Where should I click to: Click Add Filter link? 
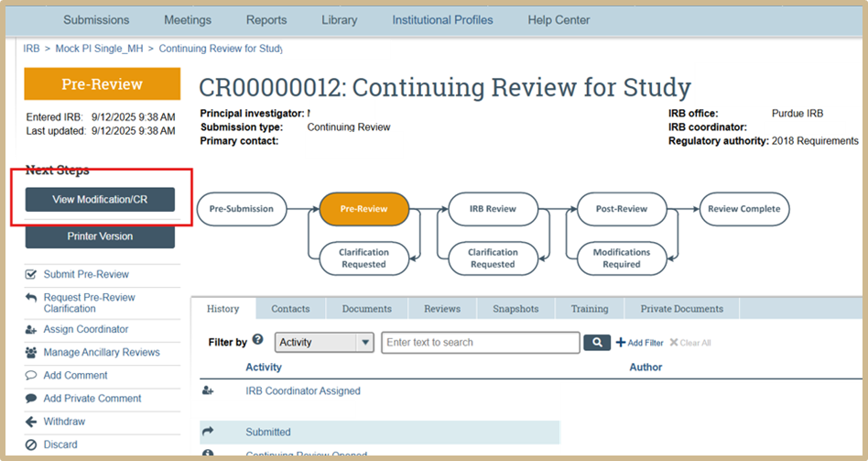(x=639, y=343)
